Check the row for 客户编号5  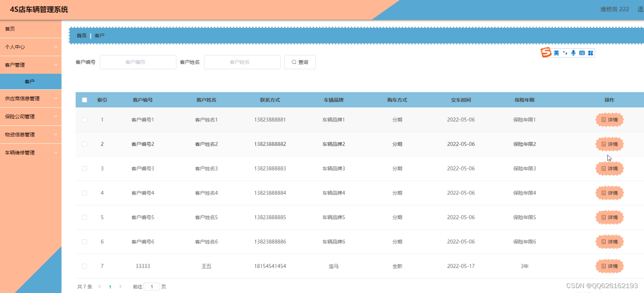(85, 217)
